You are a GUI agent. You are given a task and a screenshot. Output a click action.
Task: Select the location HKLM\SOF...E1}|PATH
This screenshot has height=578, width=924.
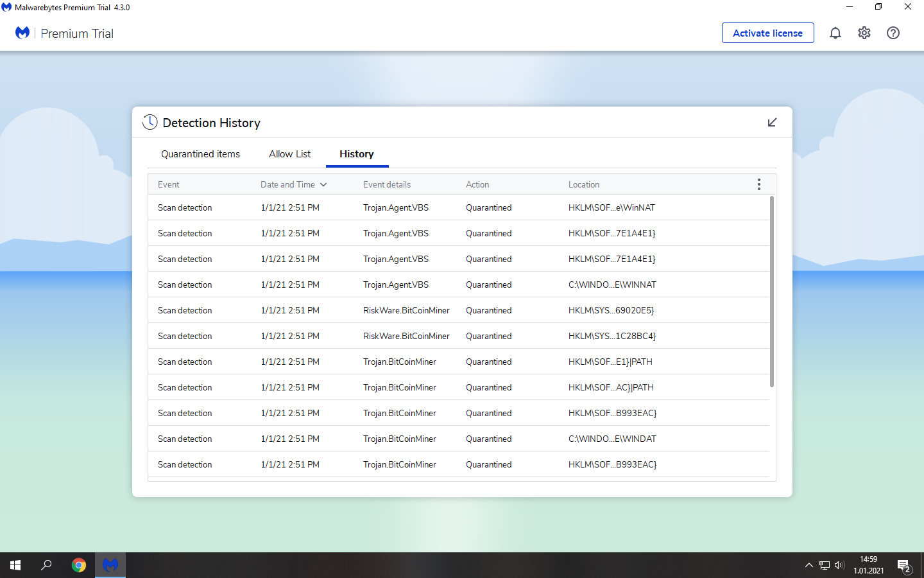tap(610, 362)
